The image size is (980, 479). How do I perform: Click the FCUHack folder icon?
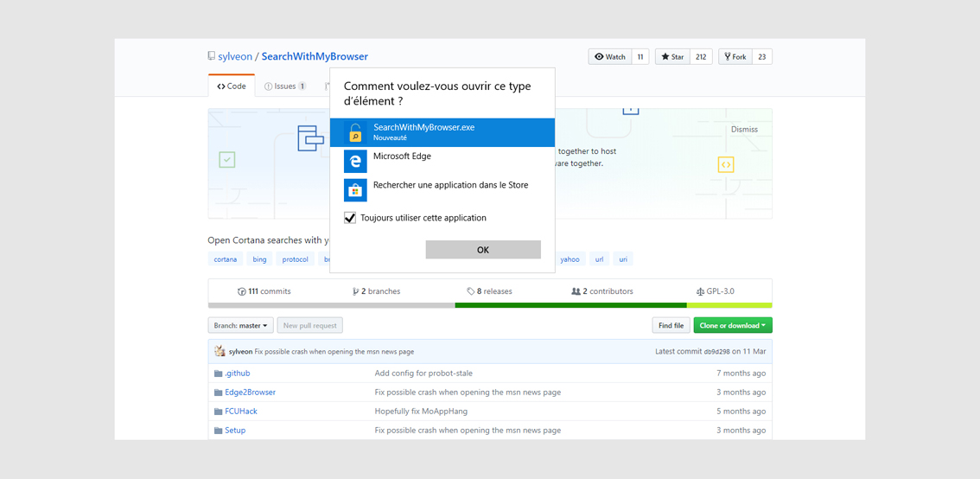click(218, 412)
